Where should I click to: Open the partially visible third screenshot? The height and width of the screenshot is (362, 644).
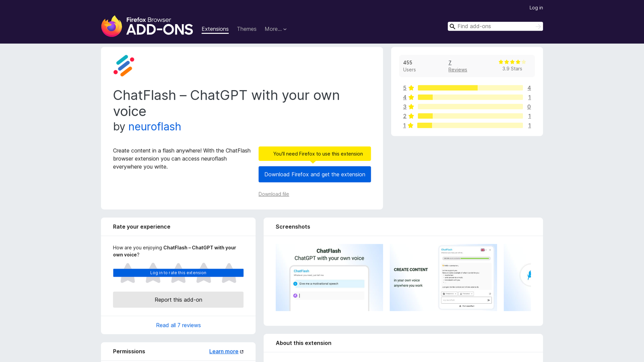pyautogui.click(x=517, y=278)
